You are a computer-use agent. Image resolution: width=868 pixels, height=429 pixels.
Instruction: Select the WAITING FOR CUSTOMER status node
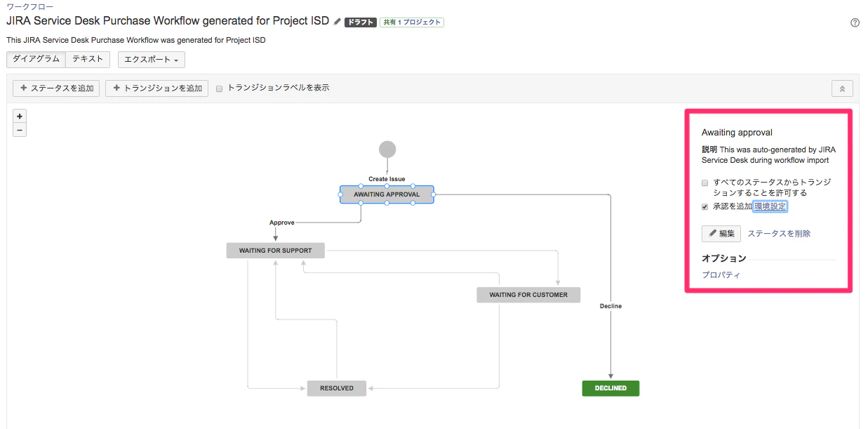[x=528, y=295]
